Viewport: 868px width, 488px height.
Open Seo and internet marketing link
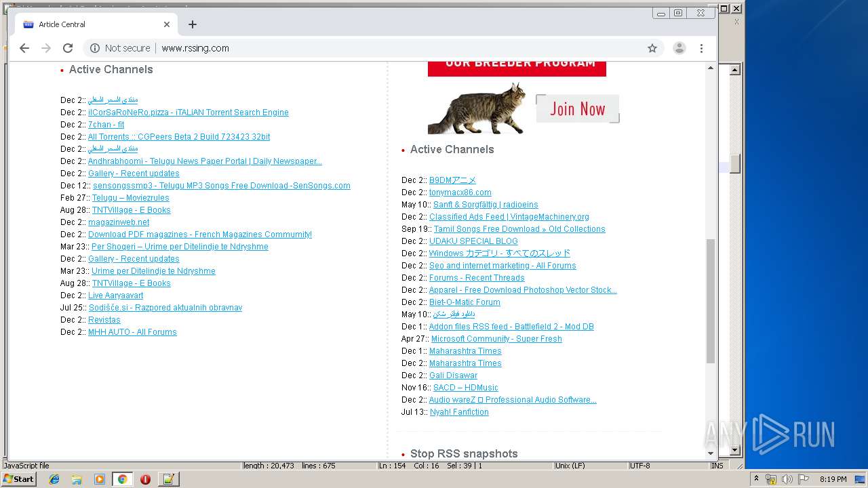coord(502,266)
